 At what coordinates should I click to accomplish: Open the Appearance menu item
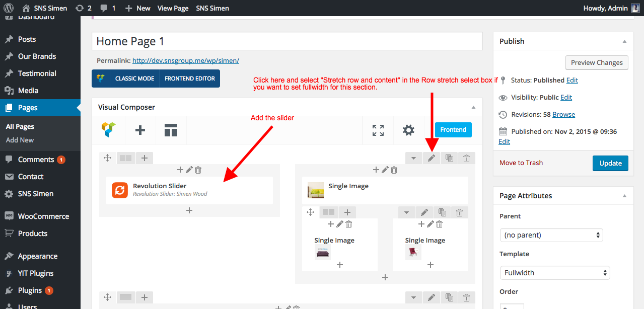tap(37, 256)
